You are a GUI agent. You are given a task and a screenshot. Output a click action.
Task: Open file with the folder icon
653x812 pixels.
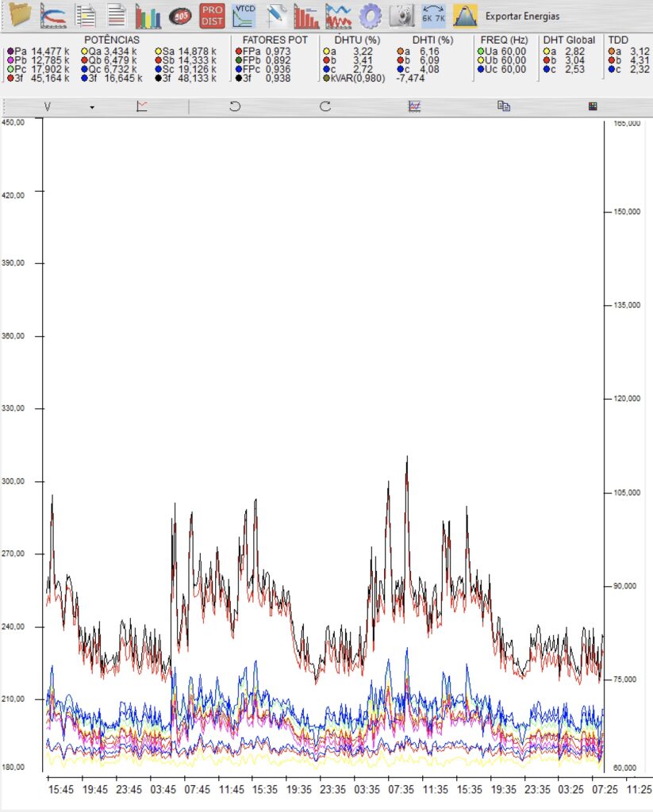(x=18, y=14)
